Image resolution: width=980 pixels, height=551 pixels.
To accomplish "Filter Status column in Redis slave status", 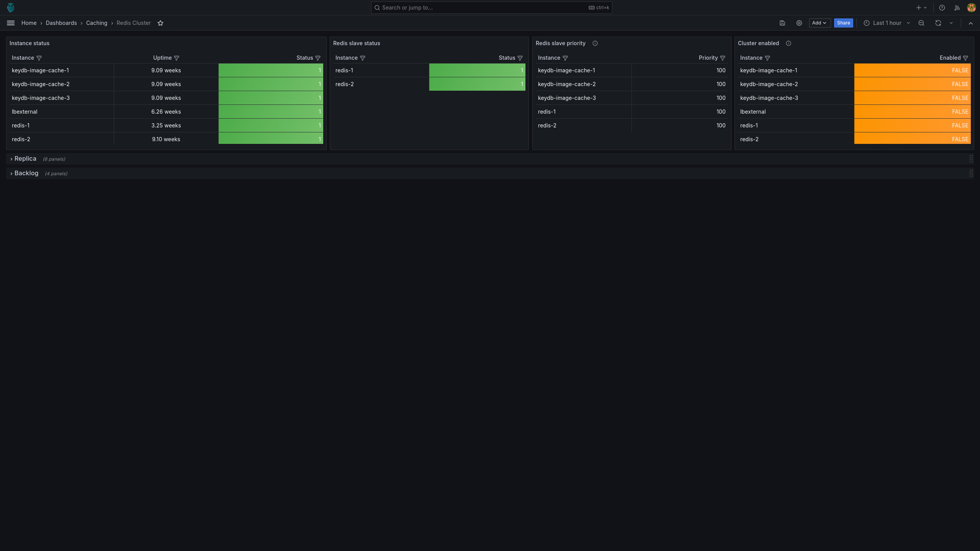I will [520, 58].
